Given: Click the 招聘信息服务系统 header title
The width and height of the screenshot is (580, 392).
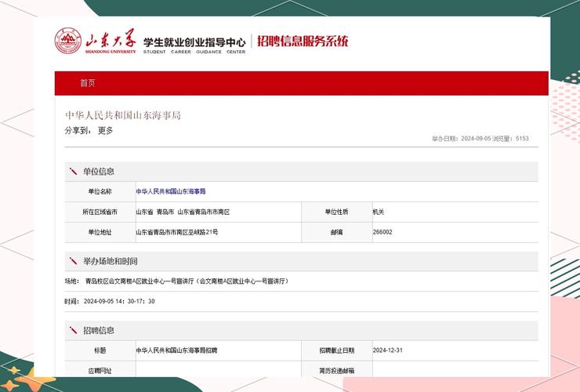Looking at the screenshot, I should [x=303, y=42].
